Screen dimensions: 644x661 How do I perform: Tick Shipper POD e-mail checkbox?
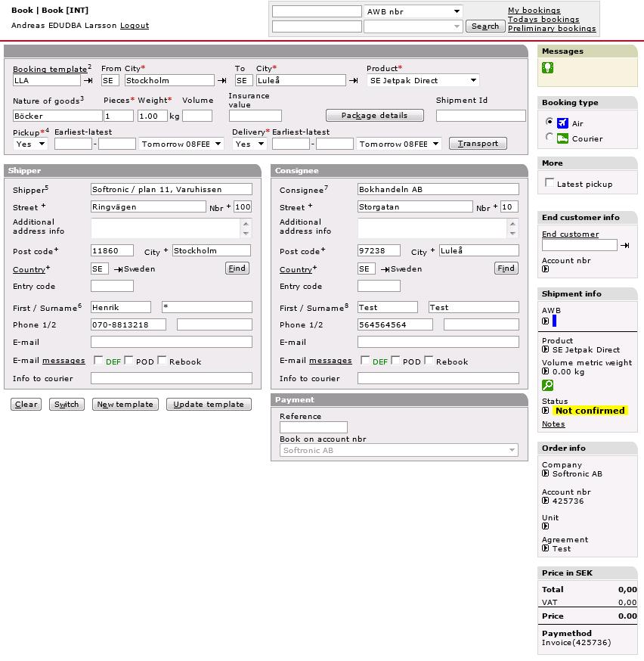coord(129,360)
